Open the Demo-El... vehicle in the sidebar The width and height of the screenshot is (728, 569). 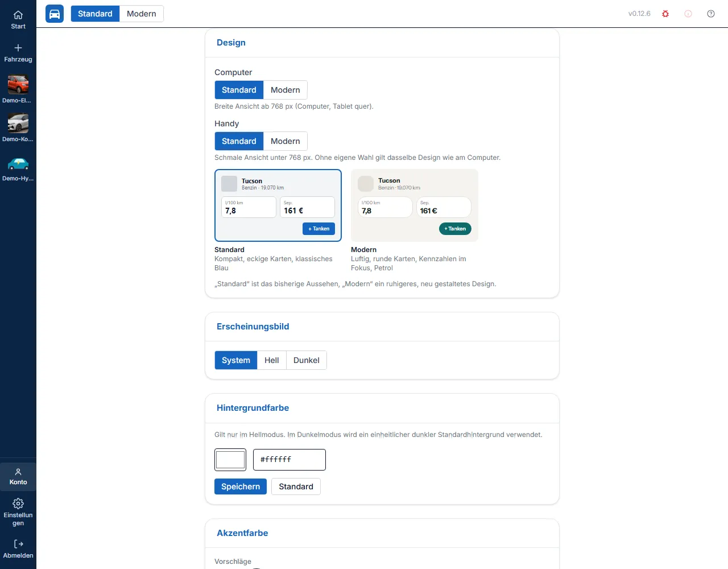[x=18, y=89]
